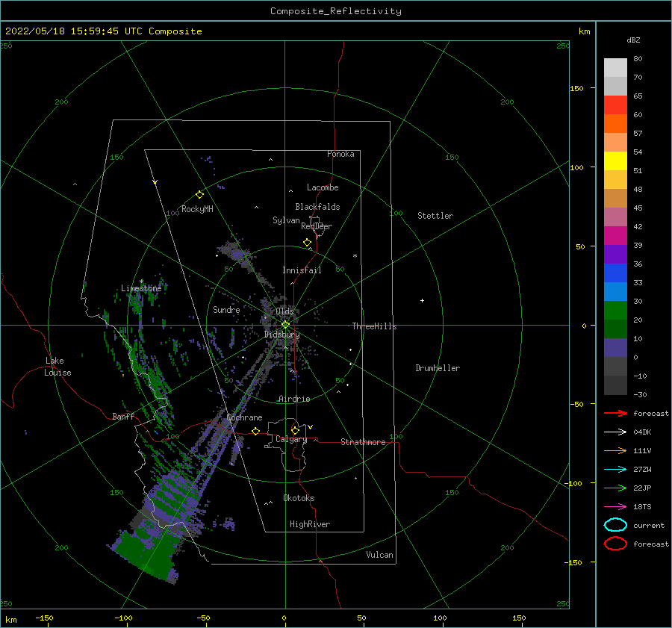Click the Blackfalds city label
Screen dimensions: 672x628
pyautogui.click(x=317, y=207)
